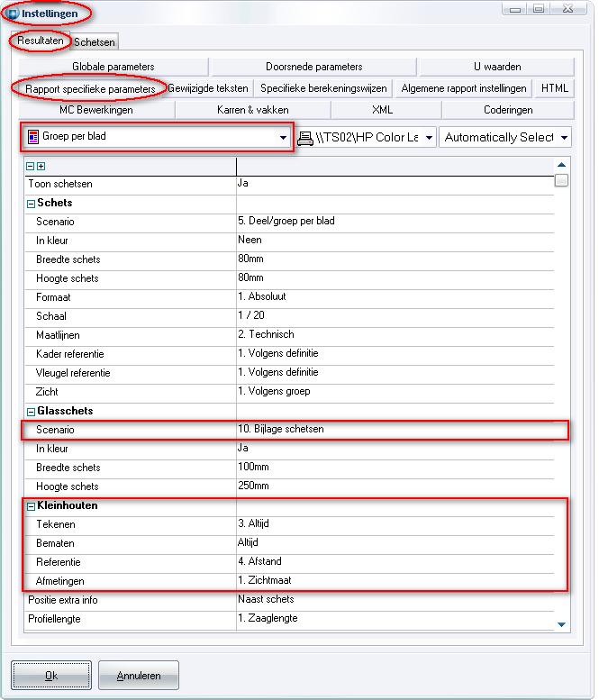The height and width of the screenshot is (700, 599).
Task: Click Positie extra info value Naast schets
Action: pos(266,599)
